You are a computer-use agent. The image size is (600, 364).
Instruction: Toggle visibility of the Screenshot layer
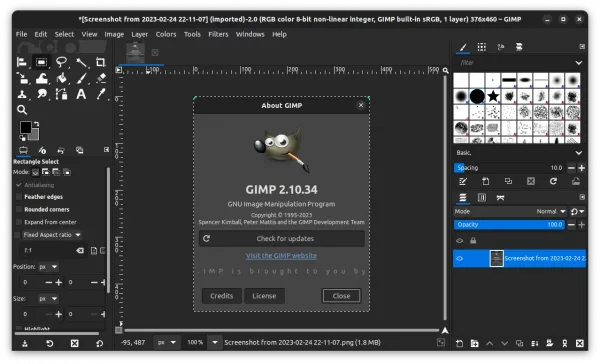[460, 258]
